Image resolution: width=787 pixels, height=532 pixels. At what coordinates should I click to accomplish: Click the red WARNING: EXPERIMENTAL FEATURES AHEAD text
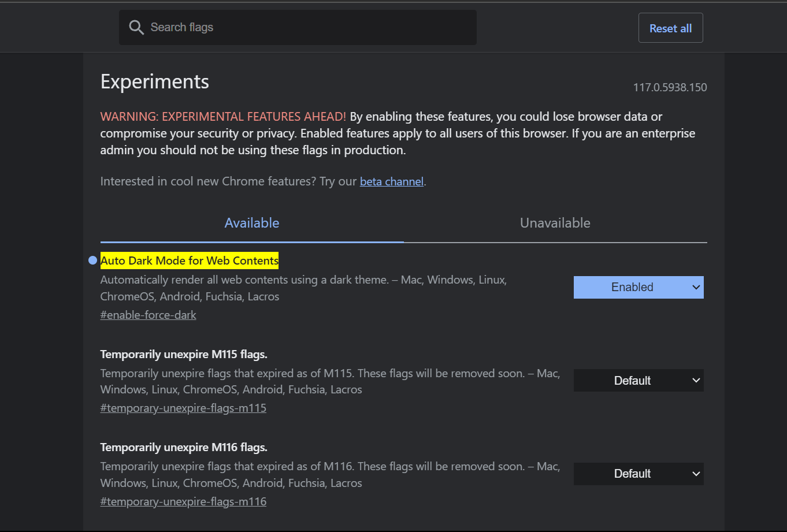coord(223,117)
